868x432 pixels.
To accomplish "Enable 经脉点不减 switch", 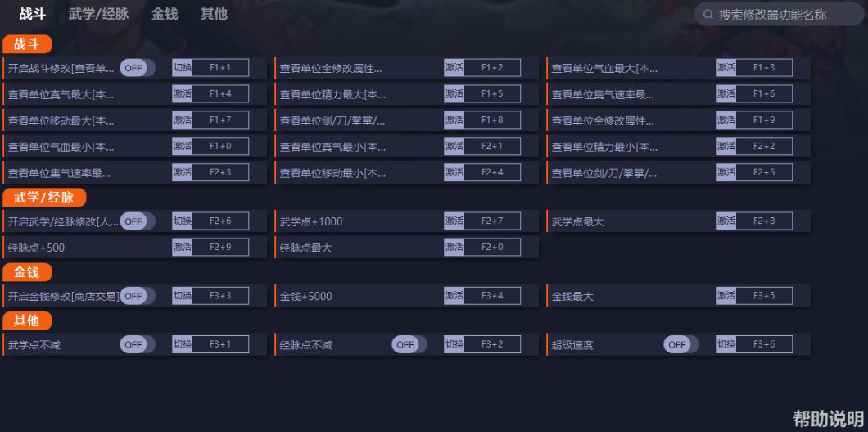I will [x=409, y=345].
